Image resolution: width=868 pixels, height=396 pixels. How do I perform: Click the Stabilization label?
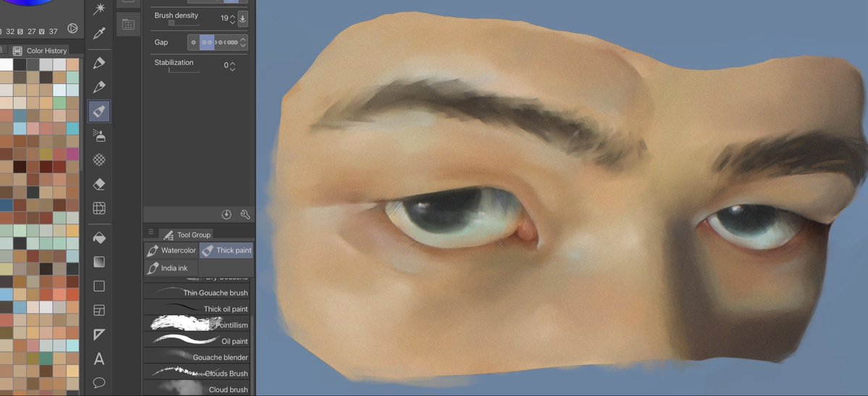tap(174, 62)
